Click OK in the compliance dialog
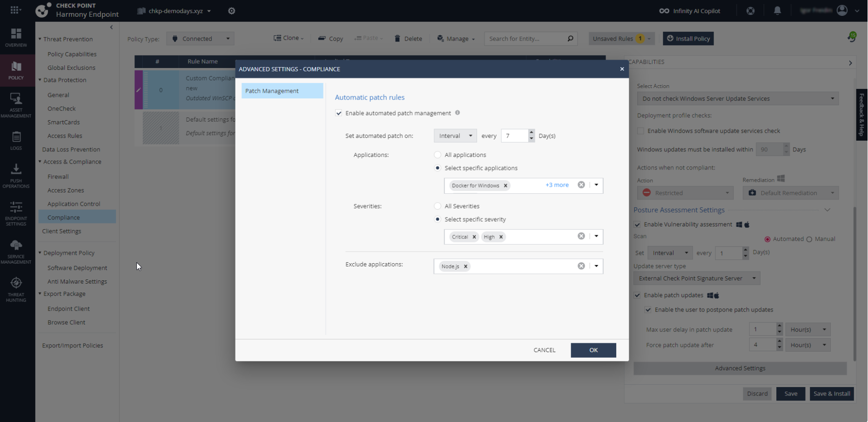 pos(593,350)
